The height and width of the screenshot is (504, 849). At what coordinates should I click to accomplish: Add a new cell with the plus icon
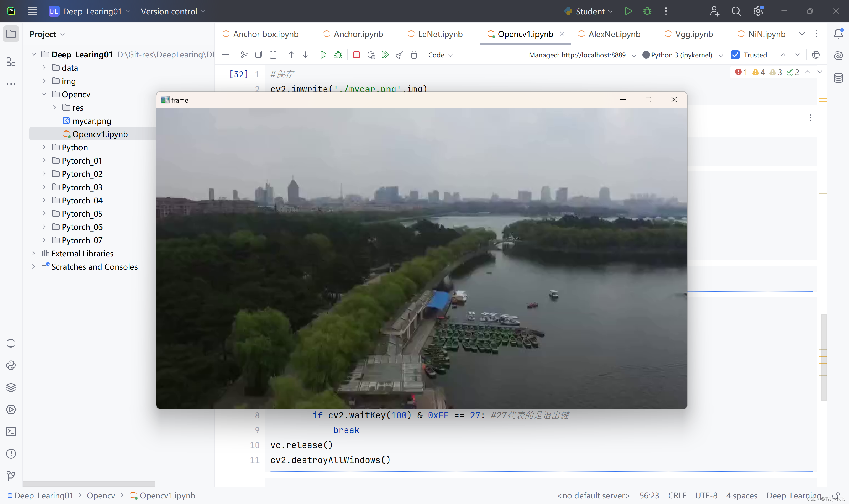(226, 55)
